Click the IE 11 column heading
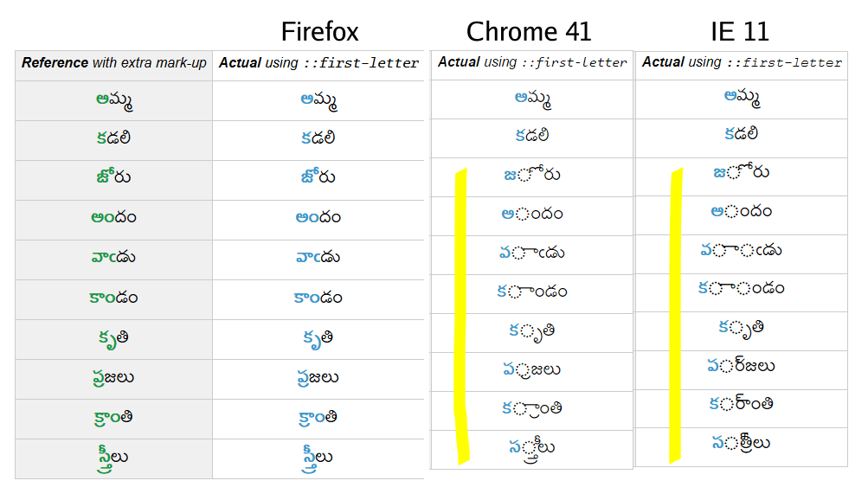 pyautogui.click(x=740, y=31)
